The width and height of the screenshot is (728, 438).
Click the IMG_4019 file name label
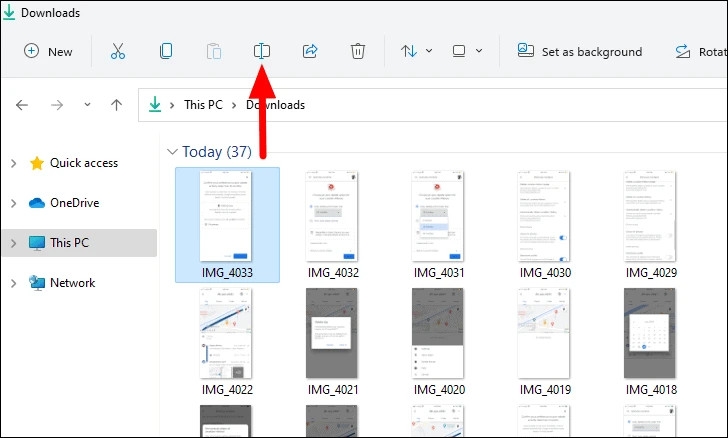point(546,390)
